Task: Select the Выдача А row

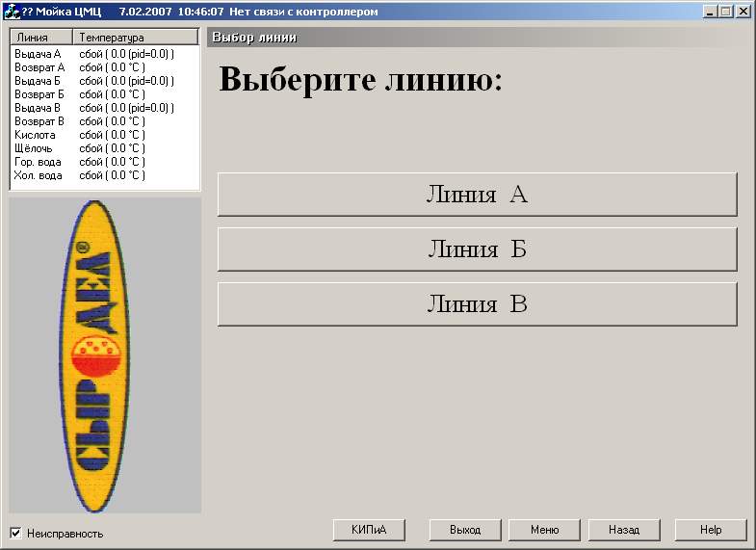Action: coord(104,54)
